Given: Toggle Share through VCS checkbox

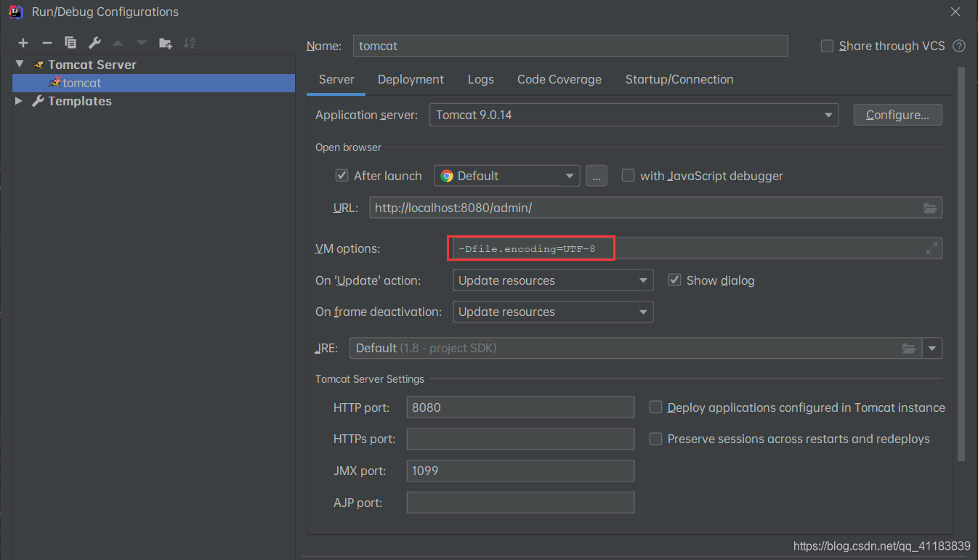Looking at the screenshot, I should click(x=827, y=46).
